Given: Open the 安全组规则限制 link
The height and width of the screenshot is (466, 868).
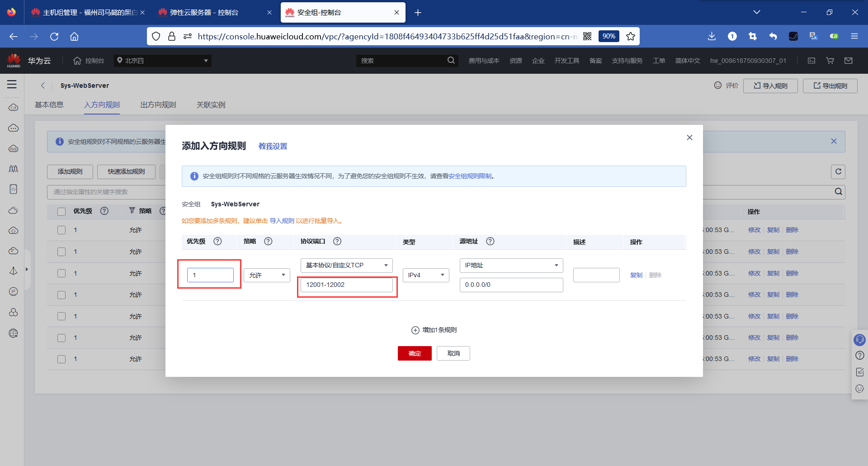Looking at the screenshot, I should coord(470,176).
